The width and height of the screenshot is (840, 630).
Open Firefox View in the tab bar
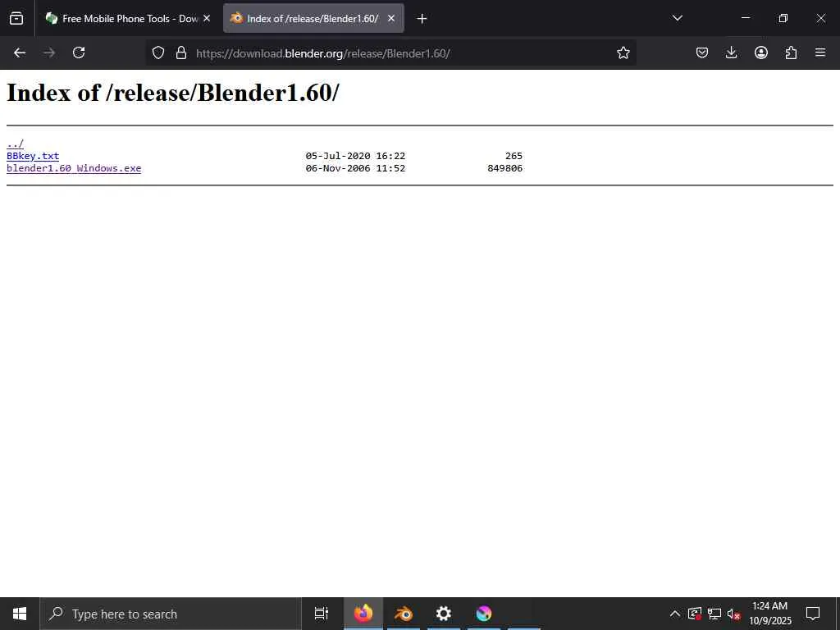16,18
